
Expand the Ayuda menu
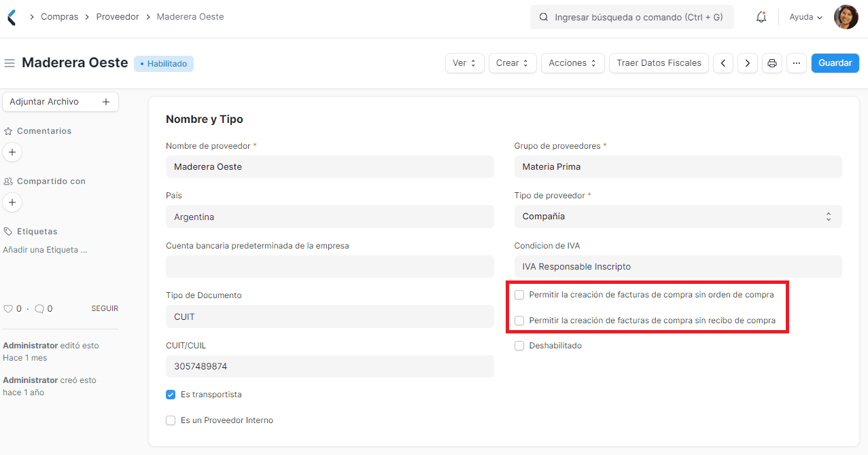pyautogui.click(x=806, y=17)
